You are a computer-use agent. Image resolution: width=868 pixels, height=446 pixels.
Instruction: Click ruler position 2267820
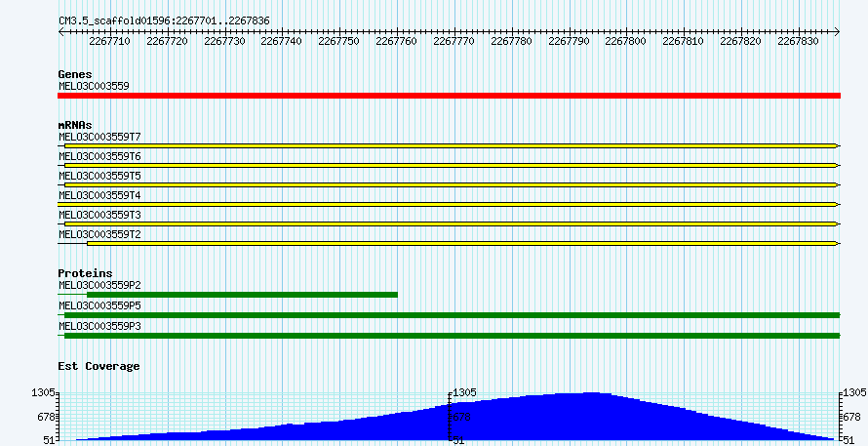point(741,41)
